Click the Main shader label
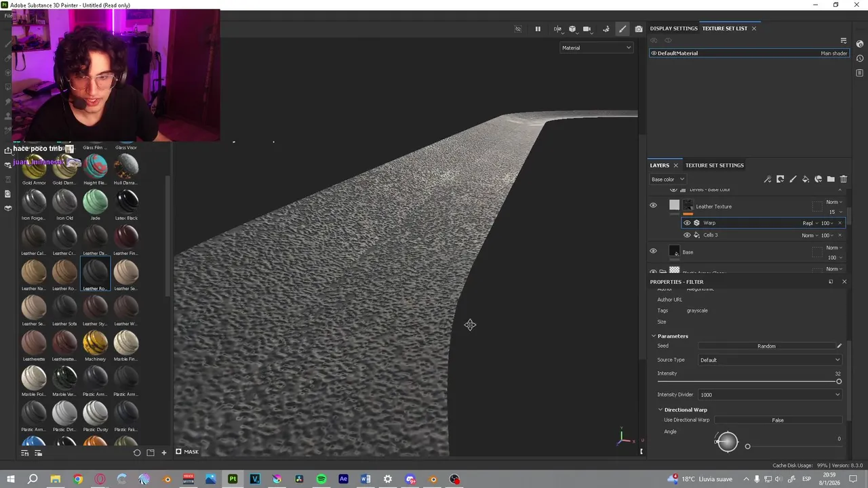The width and height of the screenshot is (868, 488). point(833,53)
